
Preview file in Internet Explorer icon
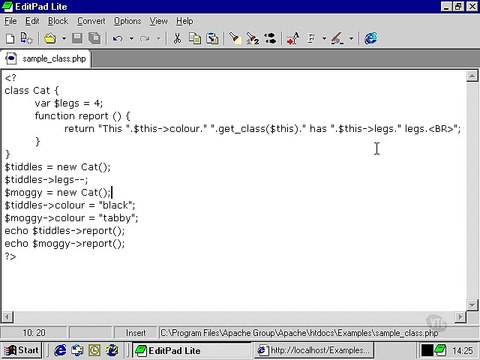(x=370, y=39)
